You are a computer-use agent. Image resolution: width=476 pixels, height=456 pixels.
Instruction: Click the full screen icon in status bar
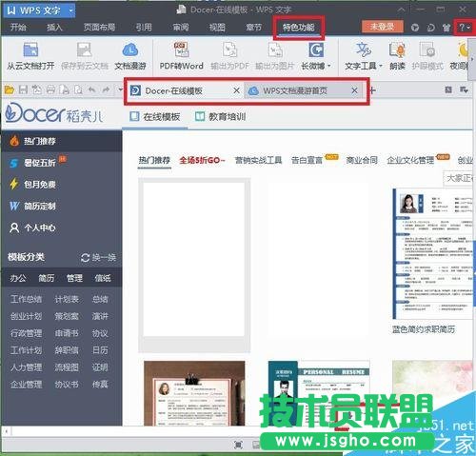coord(238,445)
